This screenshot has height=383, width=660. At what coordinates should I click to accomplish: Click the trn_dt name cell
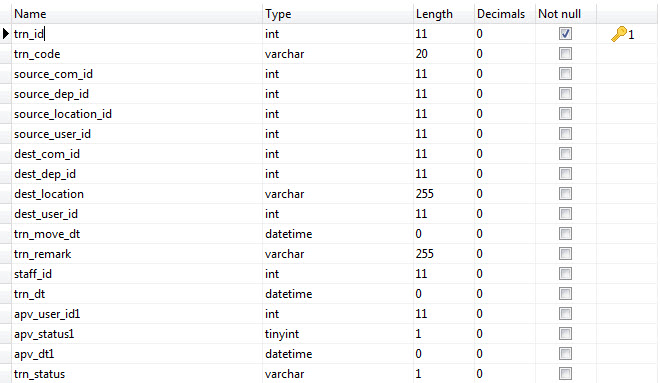coord(137,293)
